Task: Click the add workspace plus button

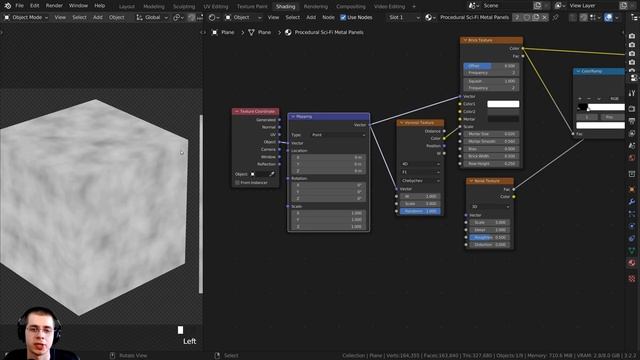Action: [414, 7]
